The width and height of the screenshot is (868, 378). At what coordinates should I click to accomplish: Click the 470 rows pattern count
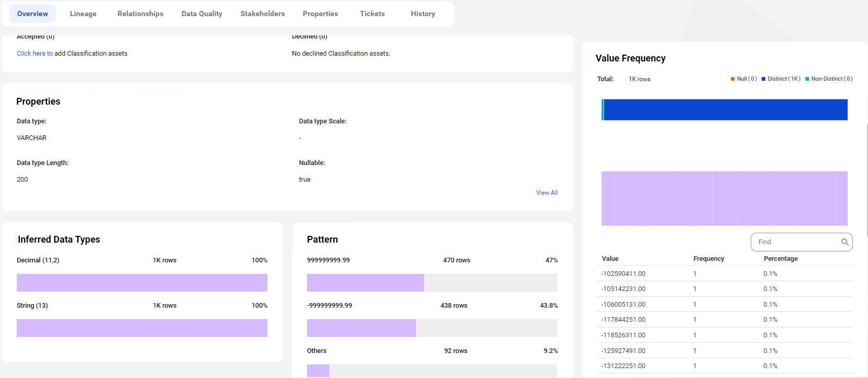coord(457,260)
